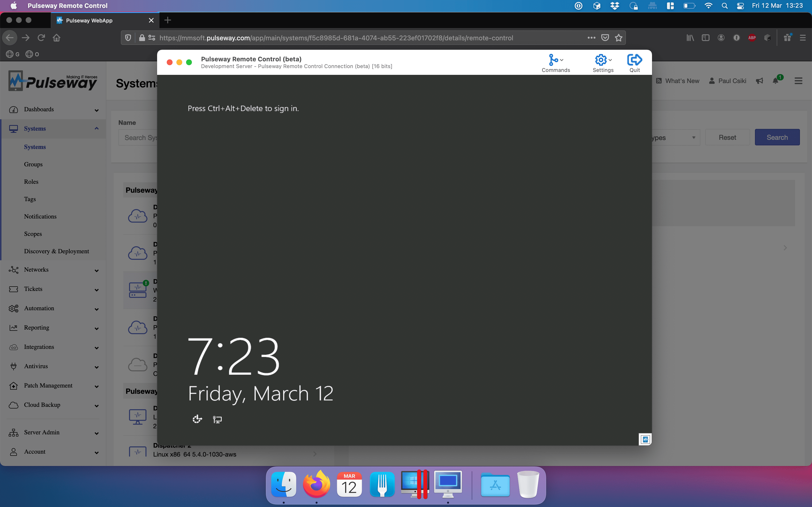Click the network icon on lock screen

point(217,419)
